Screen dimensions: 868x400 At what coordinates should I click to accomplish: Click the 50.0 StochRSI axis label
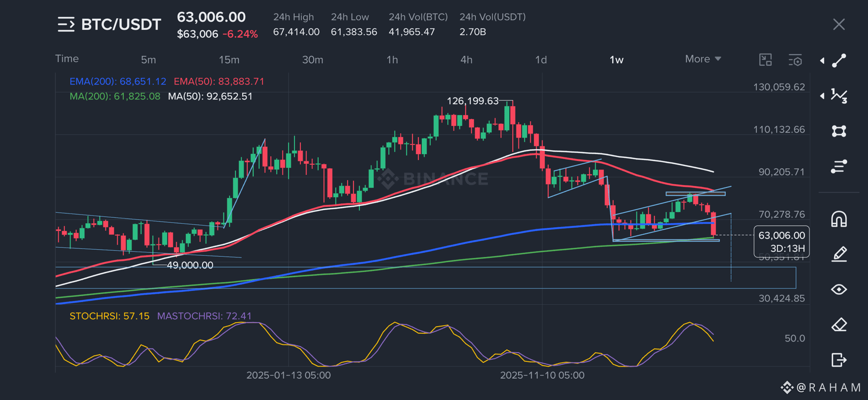pos(794,338)
